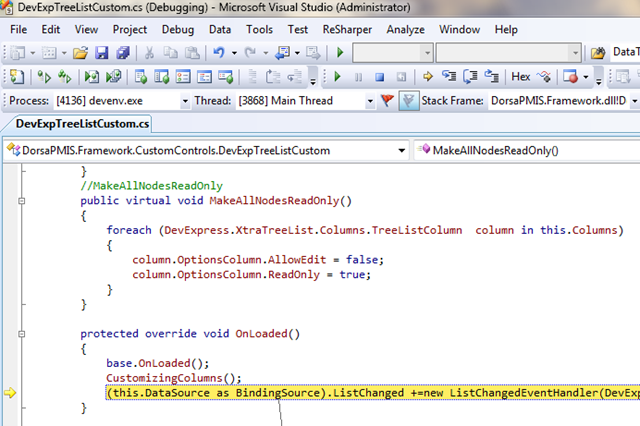Open the ReSharper menu

pyautogui.click(x=347, y=29)
